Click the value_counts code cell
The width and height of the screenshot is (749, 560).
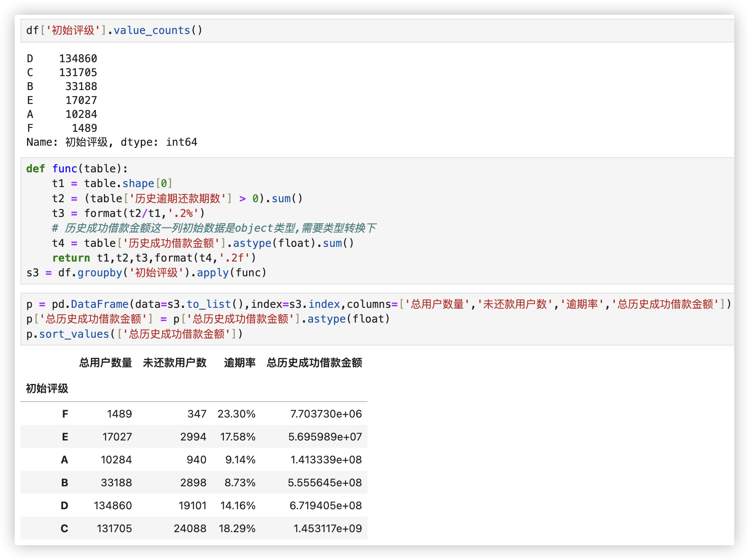coord(115,31)
